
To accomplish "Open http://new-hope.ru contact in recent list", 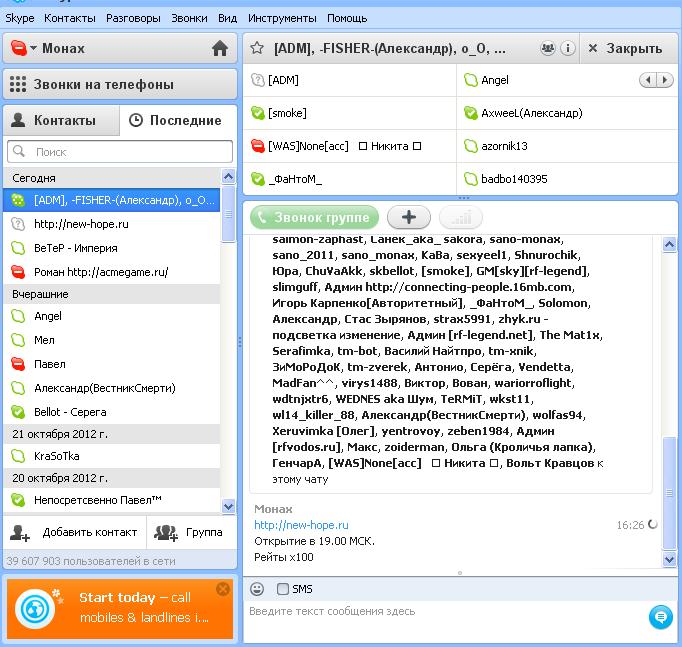I will pyautogui.click(x=112, y=224).
